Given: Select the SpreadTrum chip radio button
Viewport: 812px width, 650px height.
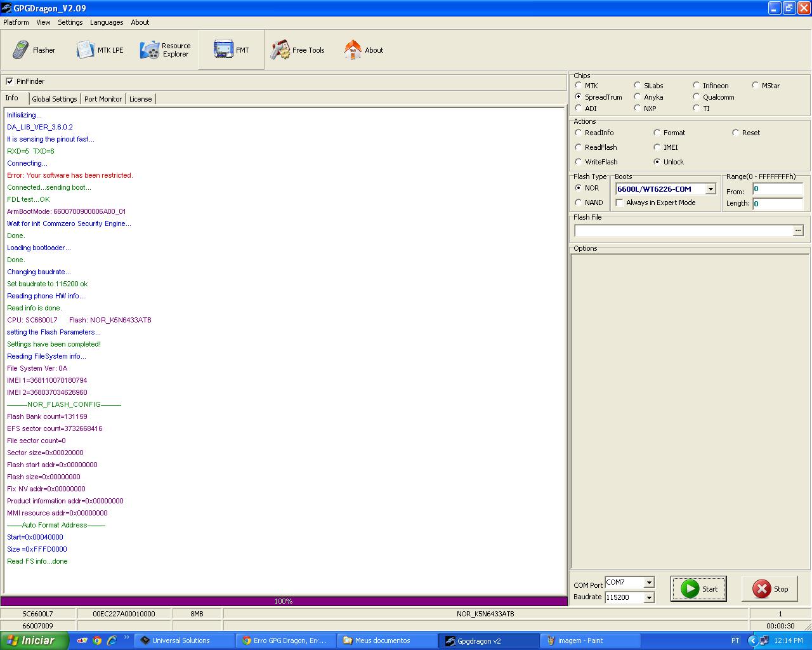Looking at the screenshot, I should click(578, 96).
